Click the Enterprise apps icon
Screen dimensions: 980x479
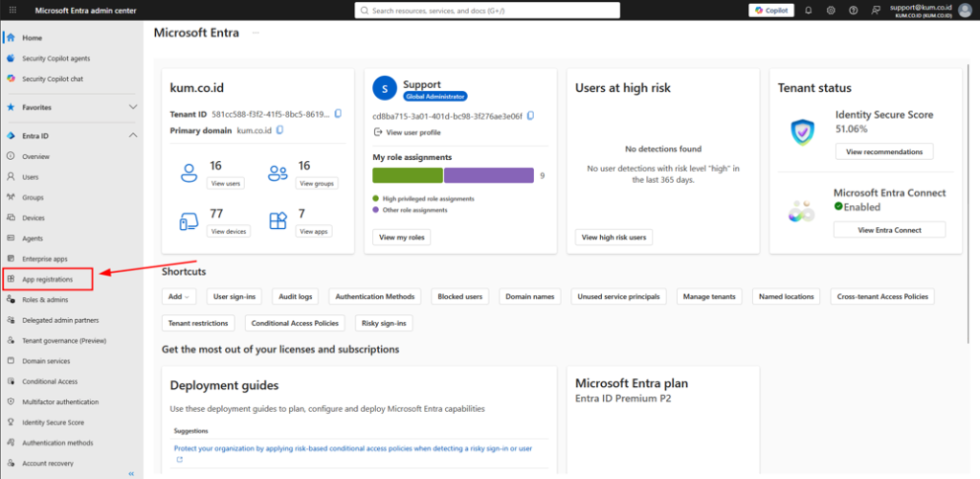[x=11, y=259]
